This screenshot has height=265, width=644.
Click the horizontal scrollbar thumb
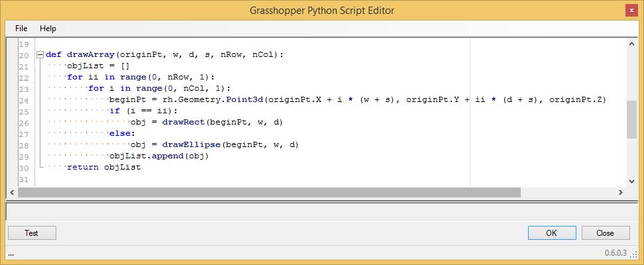pos(269,192)
